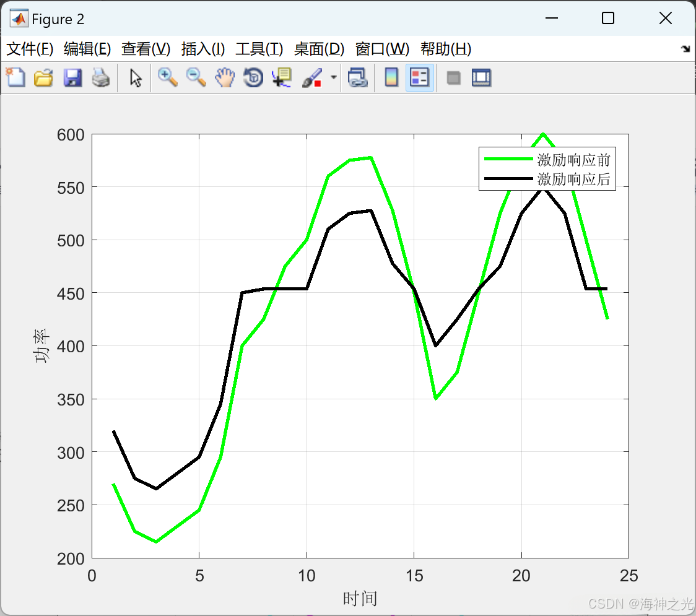Click the Hide Plot Tools icon

pos(453,78)
